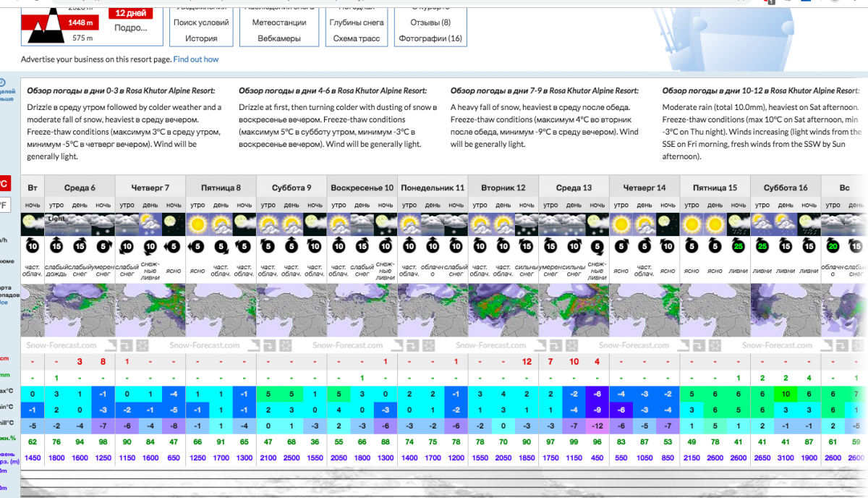Follow the Find out how advertising link
The image size is (868, 498).
coord(195,59)
